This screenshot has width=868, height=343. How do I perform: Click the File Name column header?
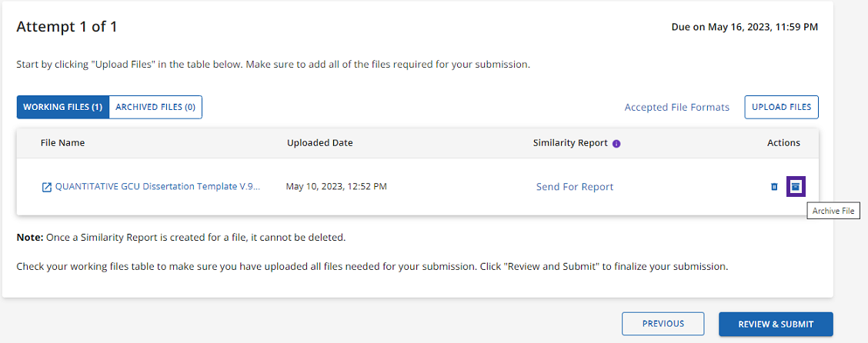coord(62,143)
